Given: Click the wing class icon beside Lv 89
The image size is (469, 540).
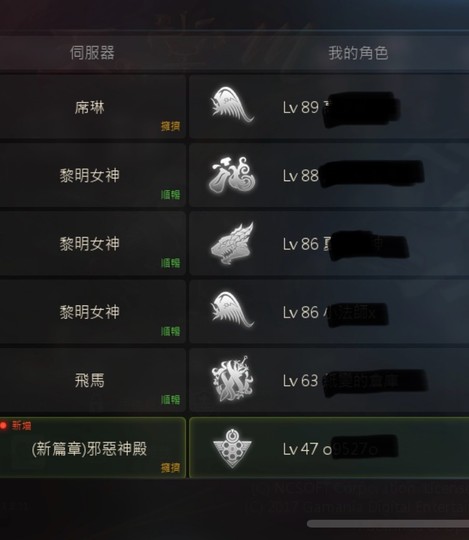Looking at the screenshot, I should [232, 105].
